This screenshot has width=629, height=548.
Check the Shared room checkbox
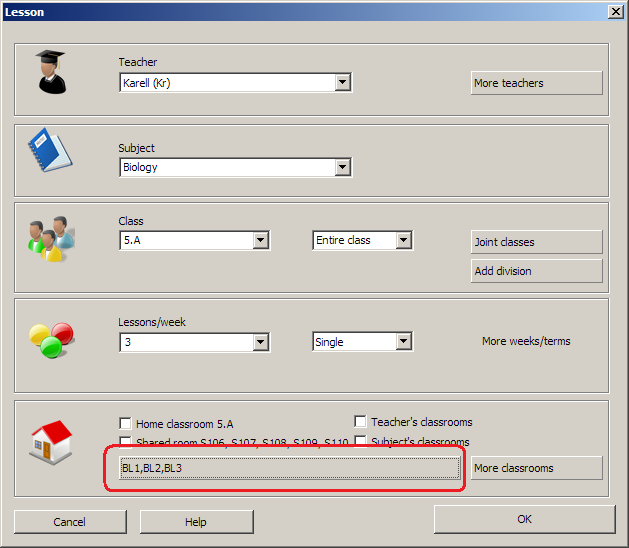tap(125, 442)
